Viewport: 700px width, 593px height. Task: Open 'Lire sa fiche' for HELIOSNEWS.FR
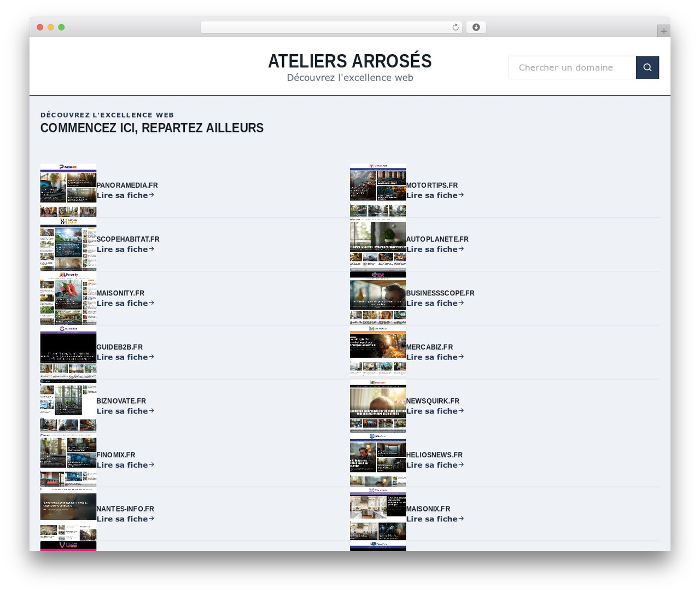(x=435, y=465)
